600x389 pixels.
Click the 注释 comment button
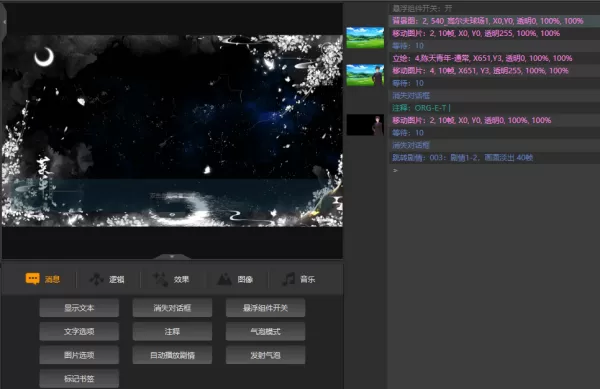point(172,332)
